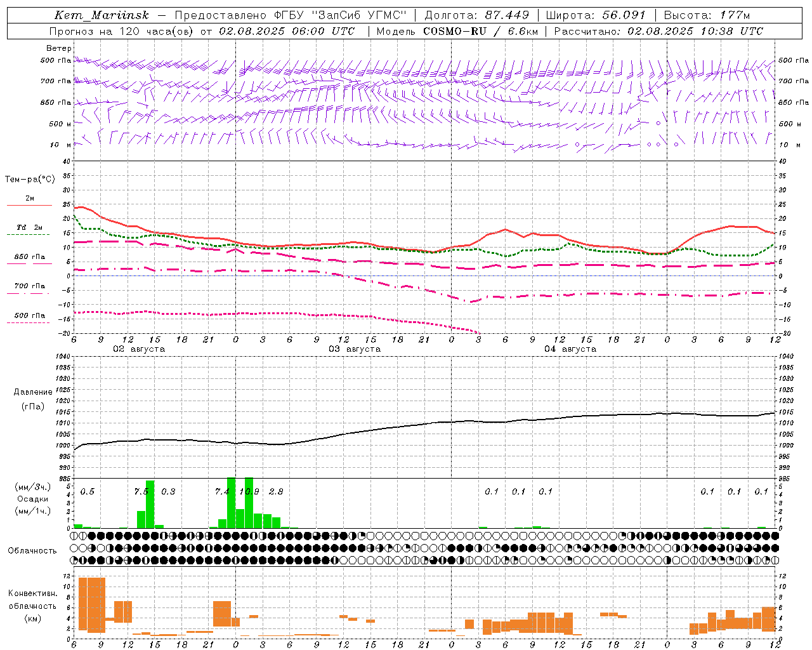Viewport: 812px width, 650px height.
Task: Click the dashed line sample under 'Td 2м'
Action: coord(29,235)
